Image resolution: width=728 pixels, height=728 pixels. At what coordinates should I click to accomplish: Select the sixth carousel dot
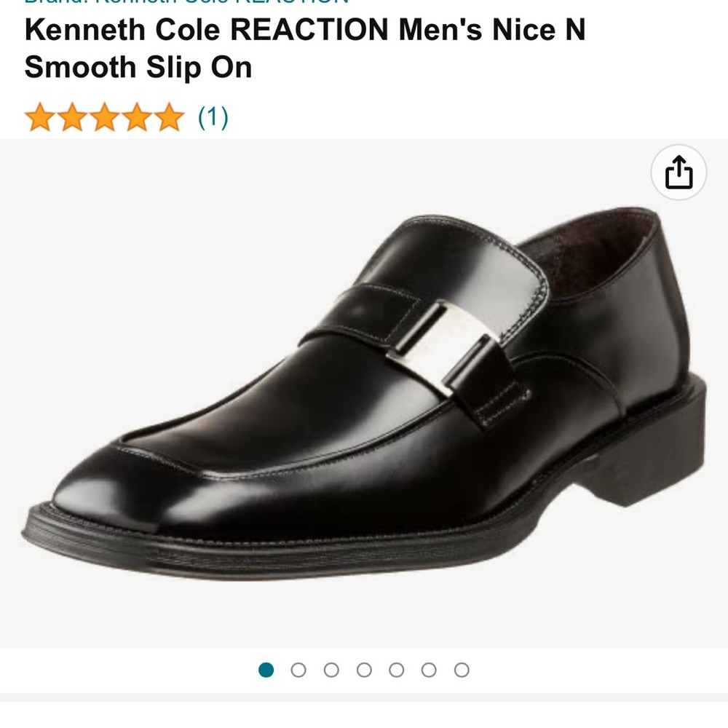427,668
